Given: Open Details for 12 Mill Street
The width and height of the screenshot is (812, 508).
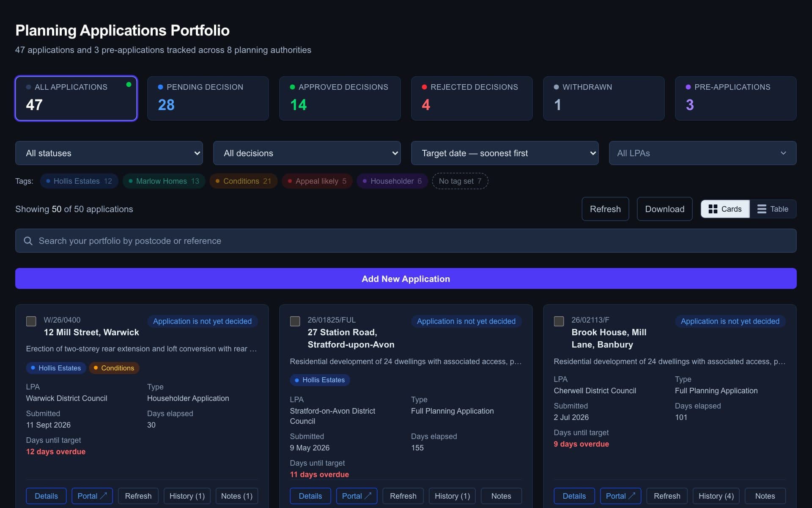Looking at the screenshot, I should tap(46, 496).
